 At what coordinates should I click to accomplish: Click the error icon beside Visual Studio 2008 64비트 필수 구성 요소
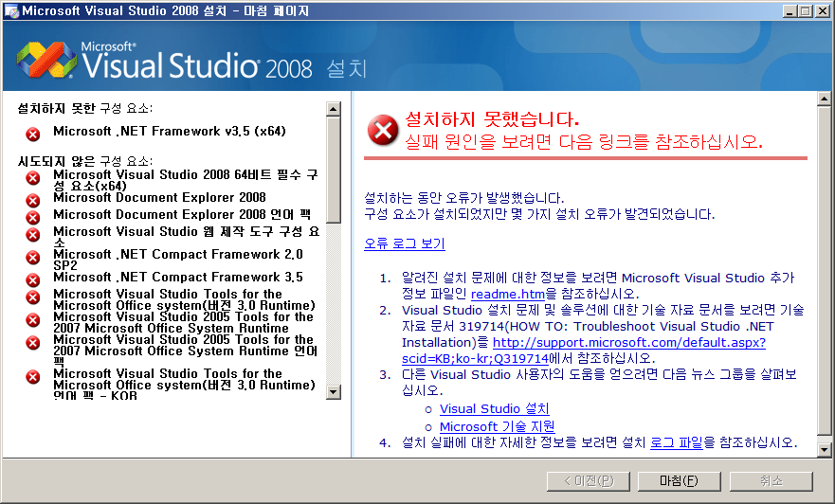pos(33,178)
